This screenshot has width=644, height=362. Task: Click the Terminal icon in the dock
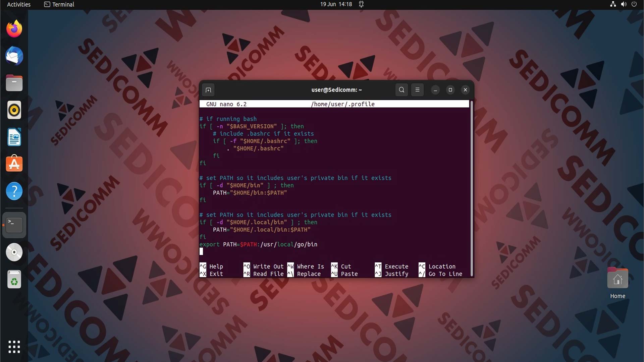point(14,225)
